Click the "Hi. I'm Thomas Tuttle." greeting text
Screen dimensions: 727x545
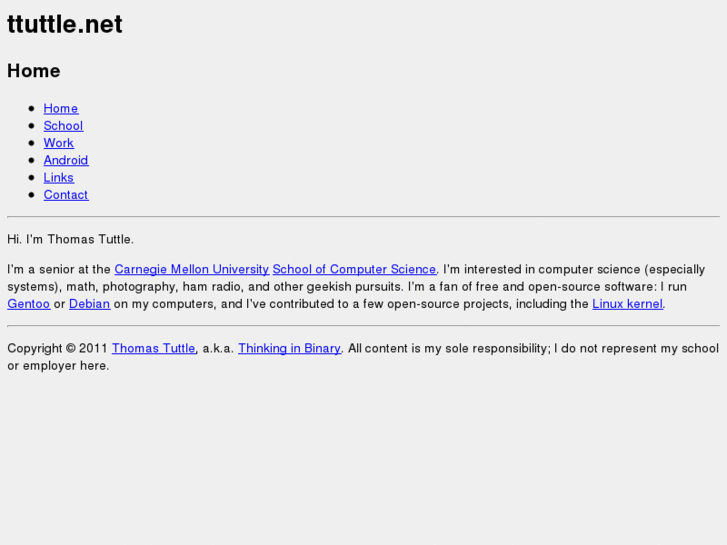(70, 239)
